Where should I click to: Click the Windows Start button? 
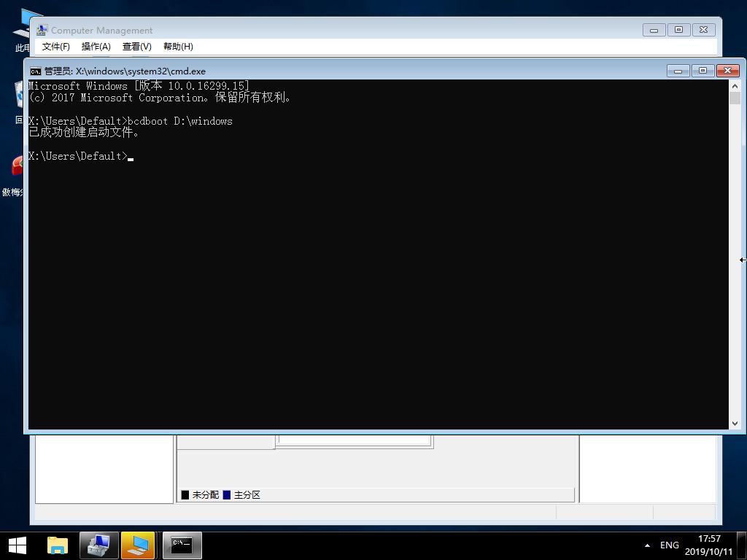click(x=18, y=545)
